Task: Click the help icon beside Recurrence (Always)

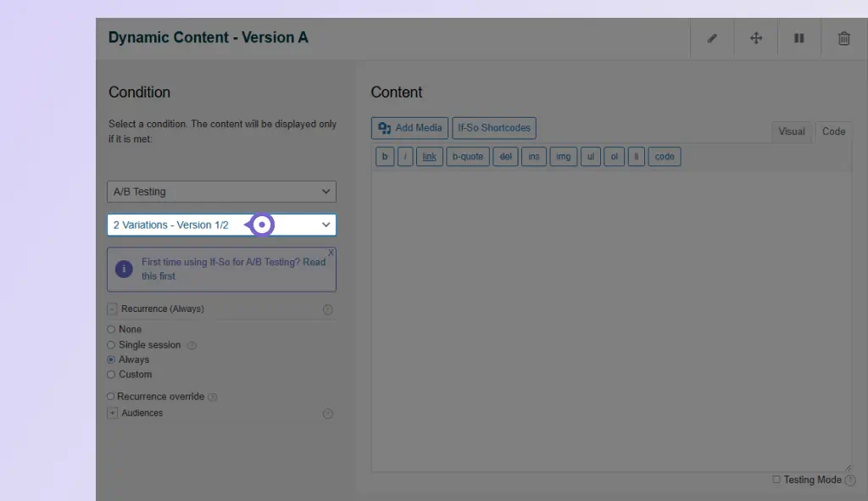Action: [x=328, y=309]
